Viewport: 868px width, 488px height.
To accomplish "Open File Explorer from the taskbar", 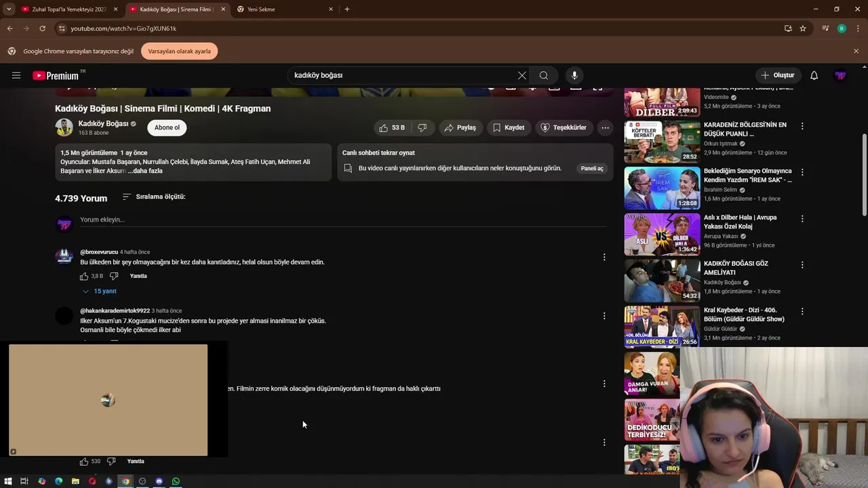I will [75, 481].
